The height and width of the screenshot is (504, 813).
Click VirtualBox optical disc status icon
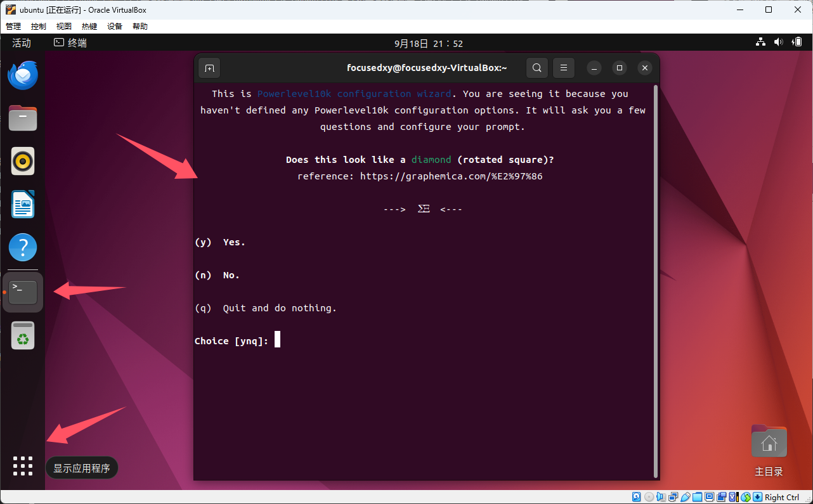[x=649, y=497]
